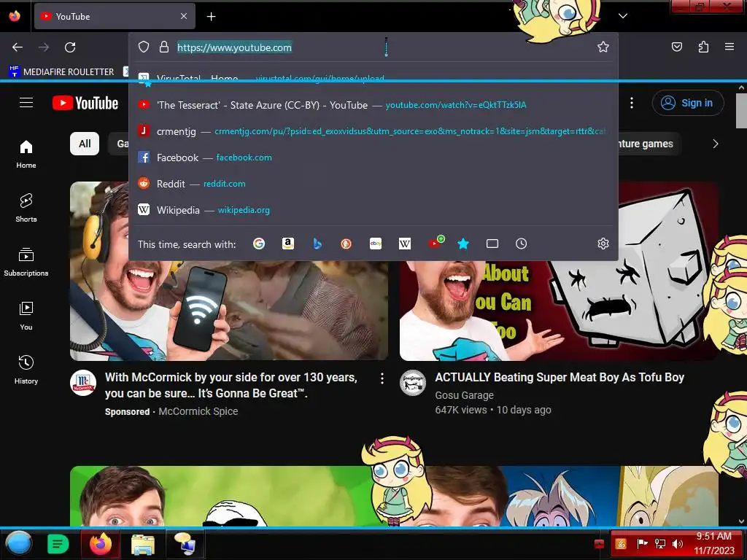This screenshot has height=560, width=747.
Task: Click the Sign in button
Action: (x=688, y=103)
